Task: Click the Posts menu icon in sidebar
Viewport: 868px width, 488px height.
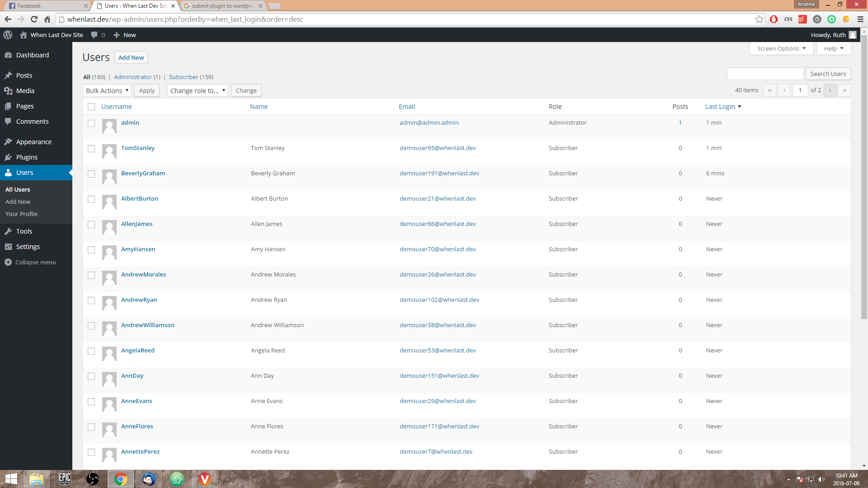Action: 9,75
